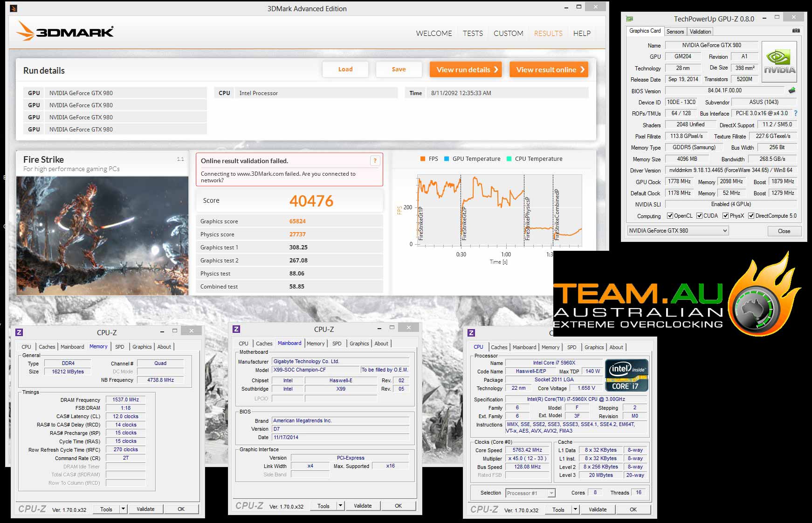812x523 pixels.
Task: Click the Intel Core i7 badge in CPU-Z
Action: click(x=626, y=375)
